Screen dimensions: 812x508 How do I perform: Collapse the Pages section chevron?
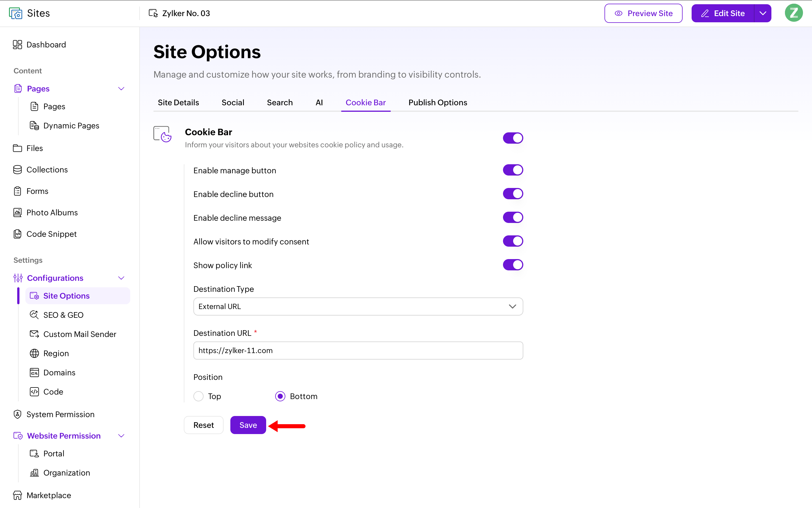pyautogui.click(x=122, y=89)
